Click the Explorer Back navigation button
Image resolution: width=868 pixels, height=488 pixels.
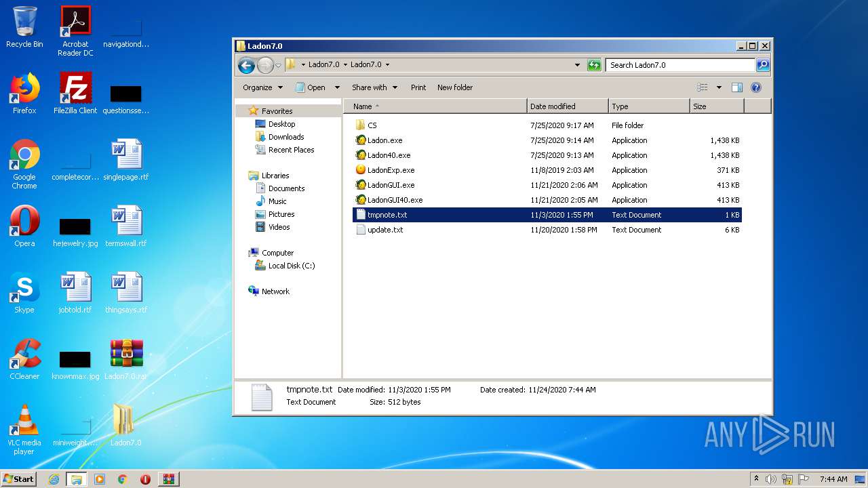pyautogui.click(x=246, y=65)
